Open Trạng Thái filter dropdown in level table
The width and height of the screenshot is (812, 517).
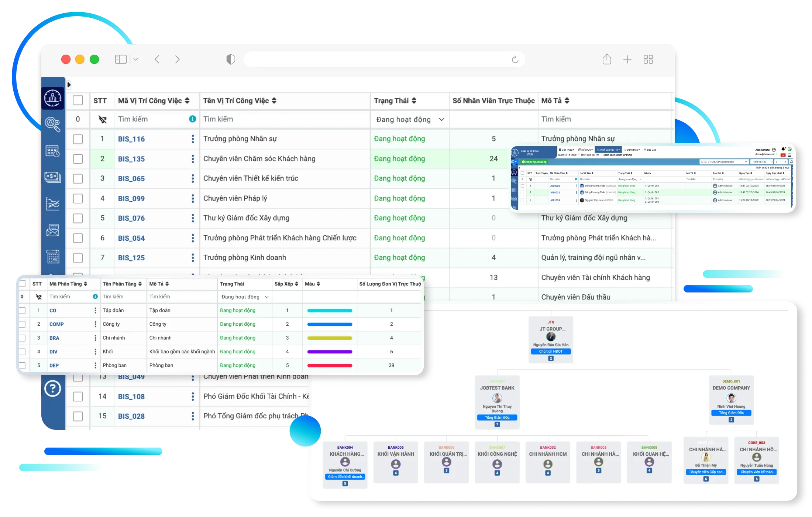pyautogui.click(x=245, y=297)
